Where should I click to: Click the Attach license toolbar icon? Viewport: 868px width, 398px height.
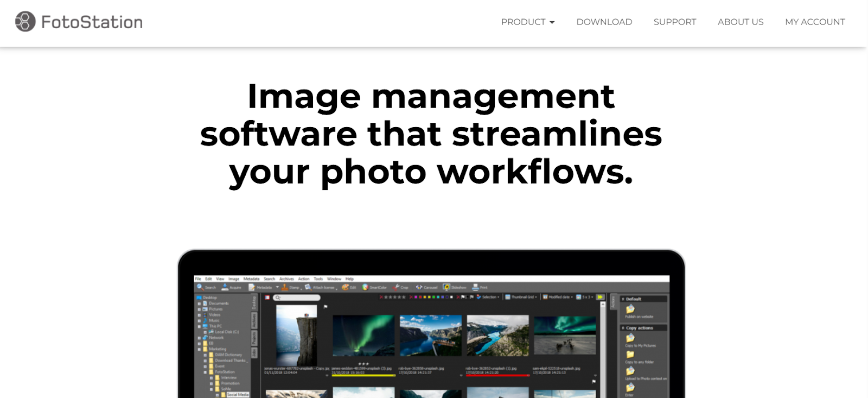point(308,287)
